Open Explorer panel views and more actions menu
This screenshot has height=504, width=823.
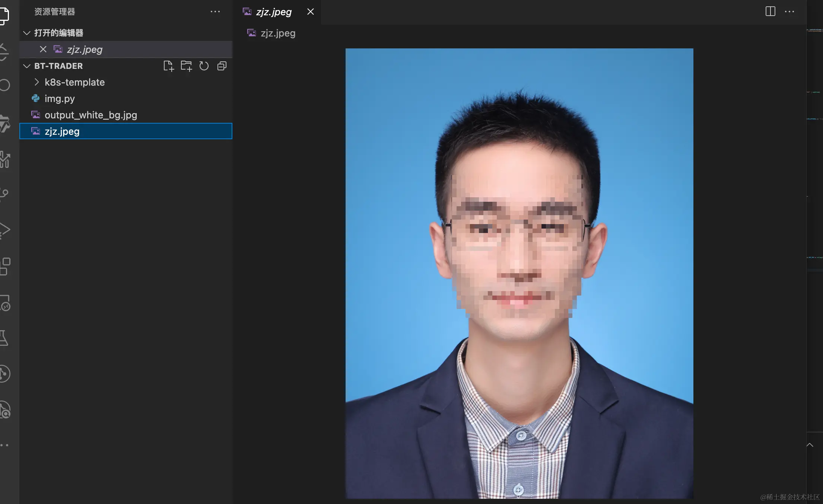click(x=215, y=12)
